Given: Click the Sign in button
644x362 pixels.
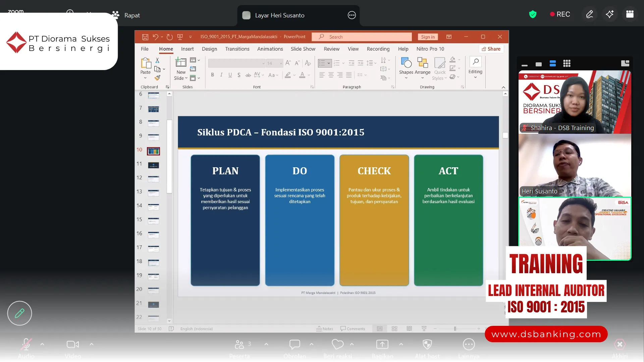Looking at the screenshot, I should point(428,37).
